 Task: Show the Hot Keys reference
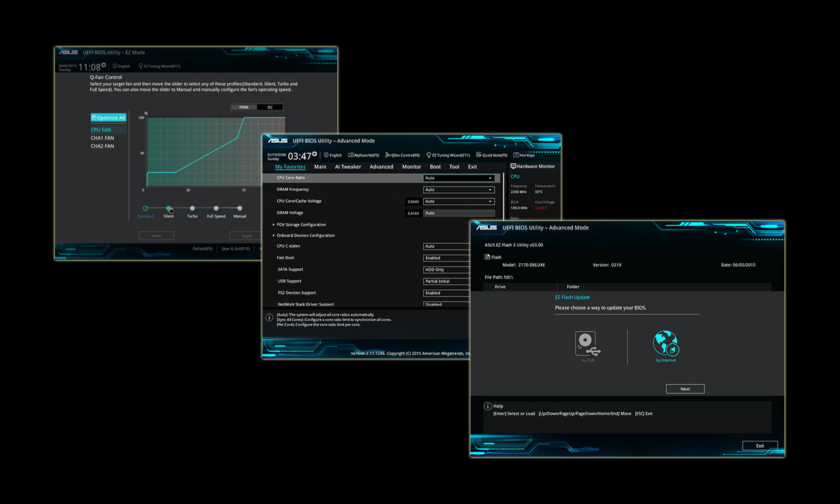click(525, 155)
